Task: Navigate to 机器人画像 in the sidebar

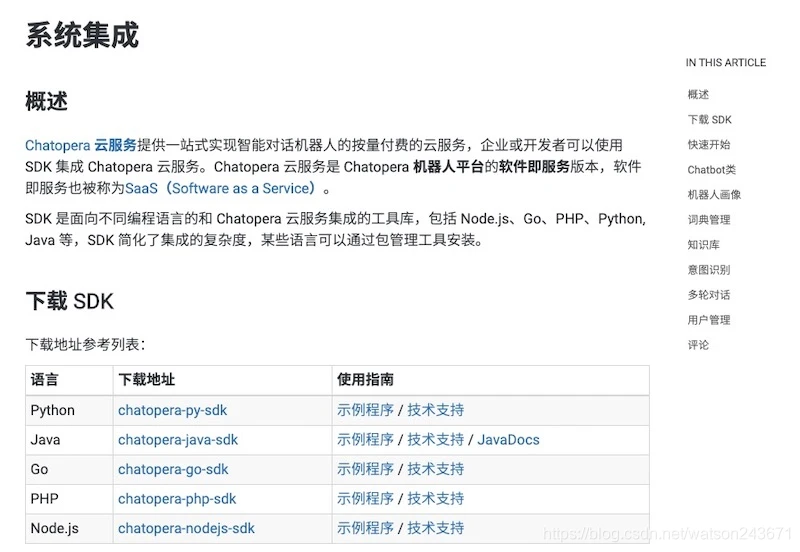Action: (x=714, y=195)
